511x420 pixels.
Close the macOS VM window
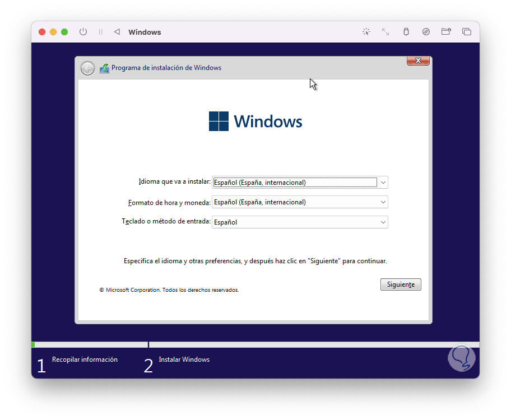[42, 32]
